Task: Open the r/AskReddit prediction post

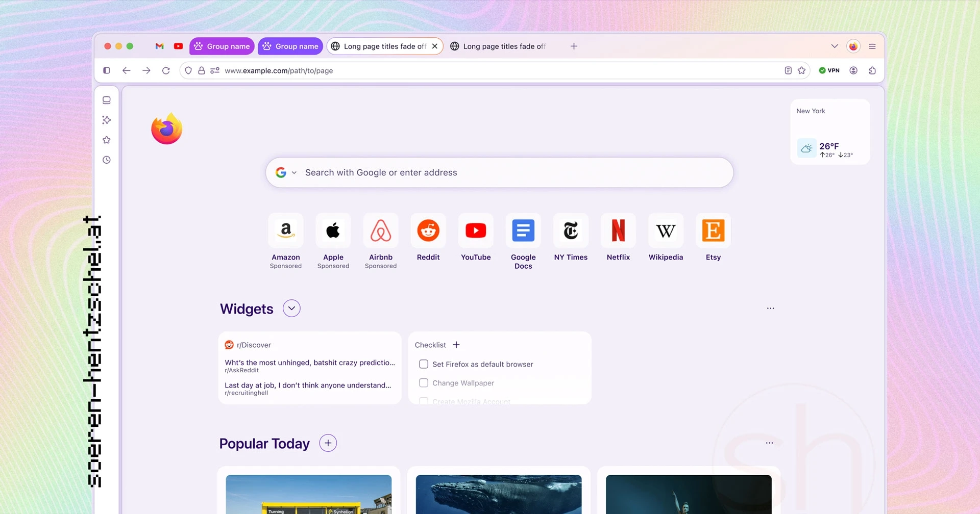Action: pos(309,363)
